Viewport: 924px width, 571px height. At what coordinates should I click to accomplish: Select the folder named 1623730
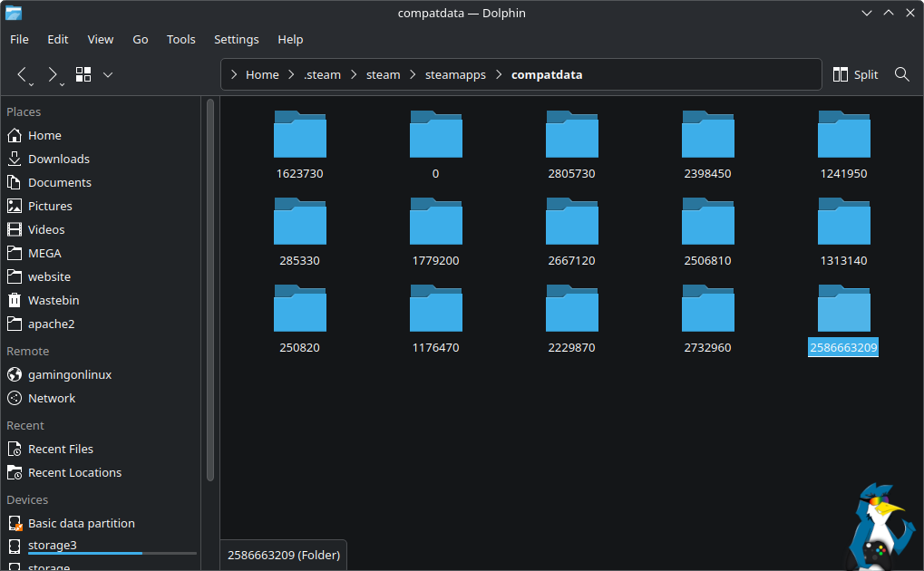tap(299, 145)
